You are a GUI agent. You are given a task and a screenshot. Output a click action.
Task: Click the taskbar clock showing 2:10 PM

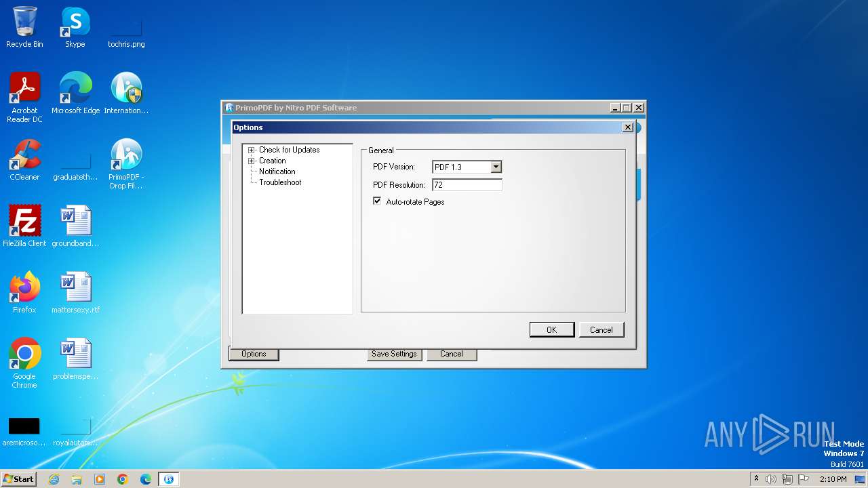(x=833, y=479)
